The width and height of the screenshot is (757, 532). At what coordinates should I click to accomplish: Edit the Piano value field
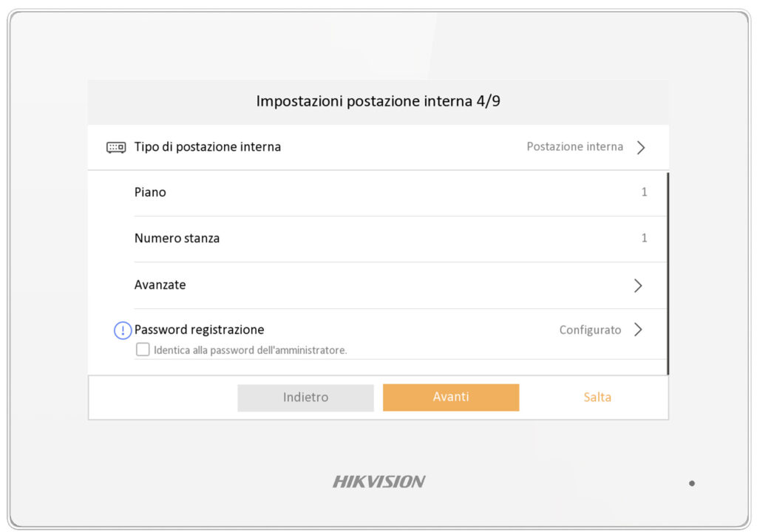(644, 192)
